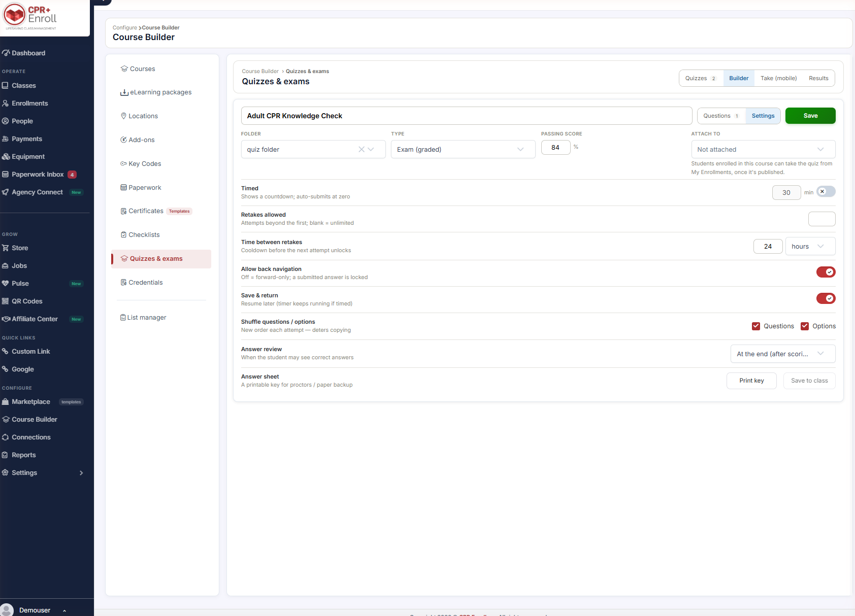This screenshot has height=616, width=855.
Task: Click the Affiliate Center icon
Action: pos(6,319)
